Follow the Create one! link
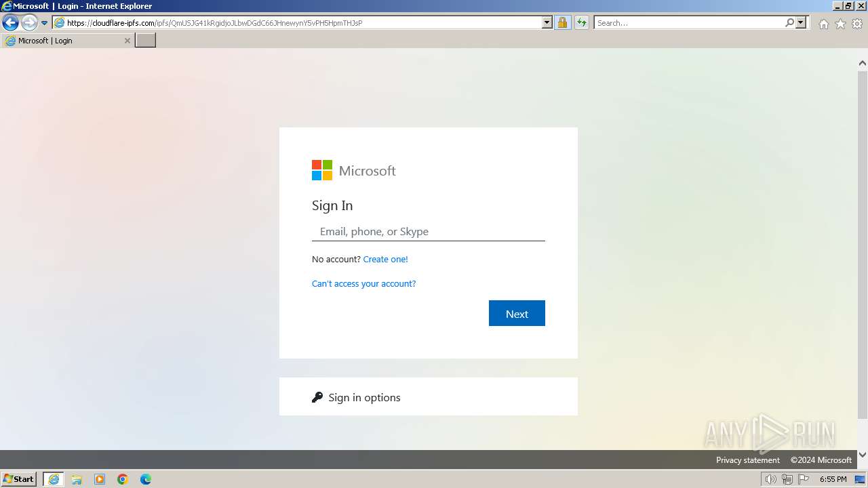 [385, 259]
